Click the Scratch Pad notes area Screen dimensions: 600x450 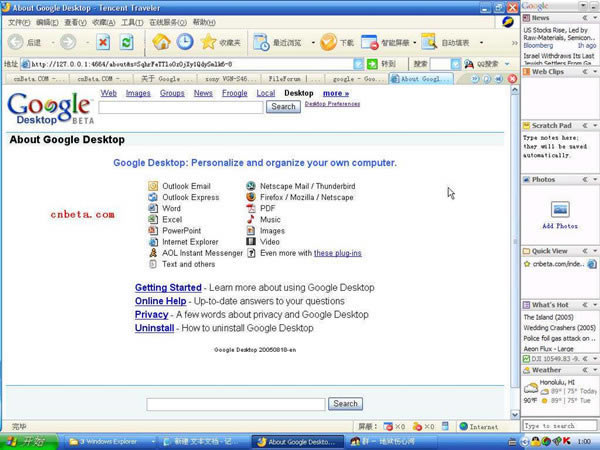(560, 152)
